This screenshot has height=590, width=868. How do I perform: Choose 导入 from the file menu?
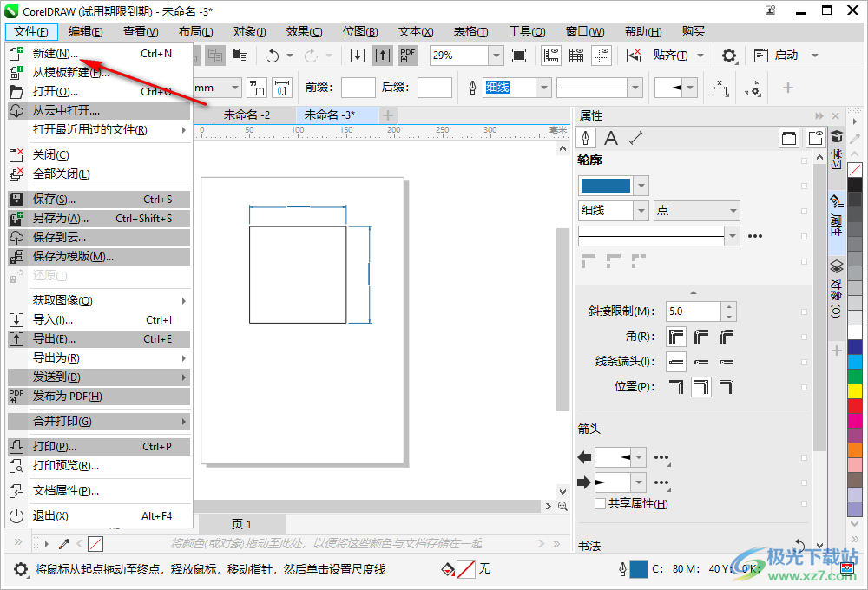tap(99, 320)
